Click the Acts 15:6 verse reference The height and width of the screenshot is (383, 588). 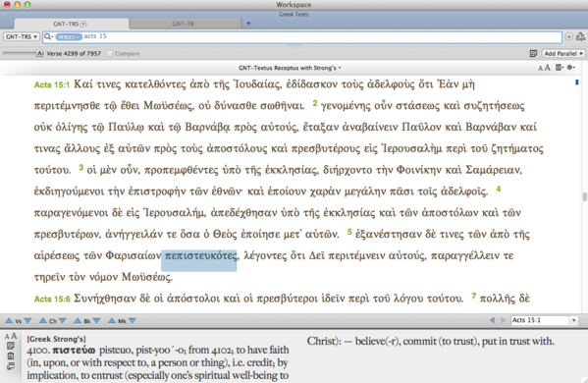click(52, 299)
